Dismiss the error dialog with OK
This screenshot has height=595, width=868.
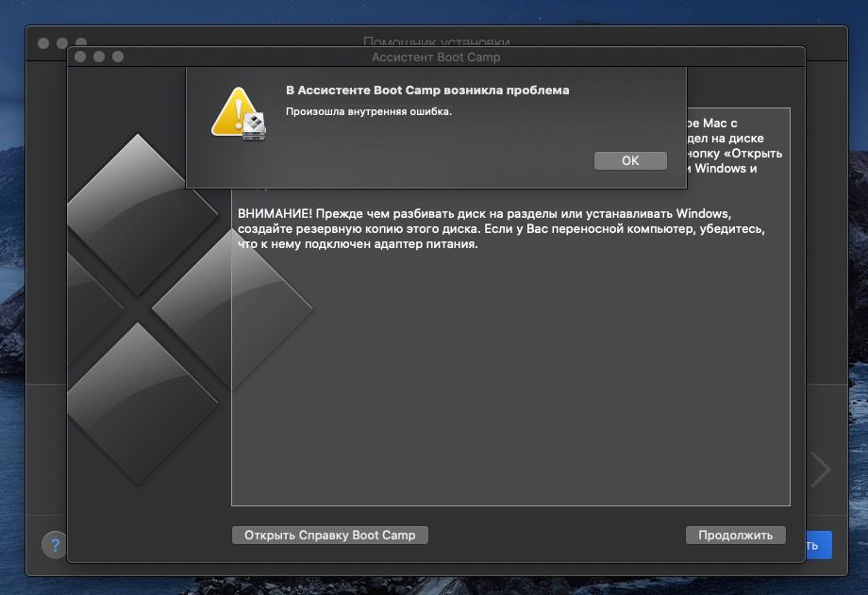pyautogui.click(x=630, y=160)
